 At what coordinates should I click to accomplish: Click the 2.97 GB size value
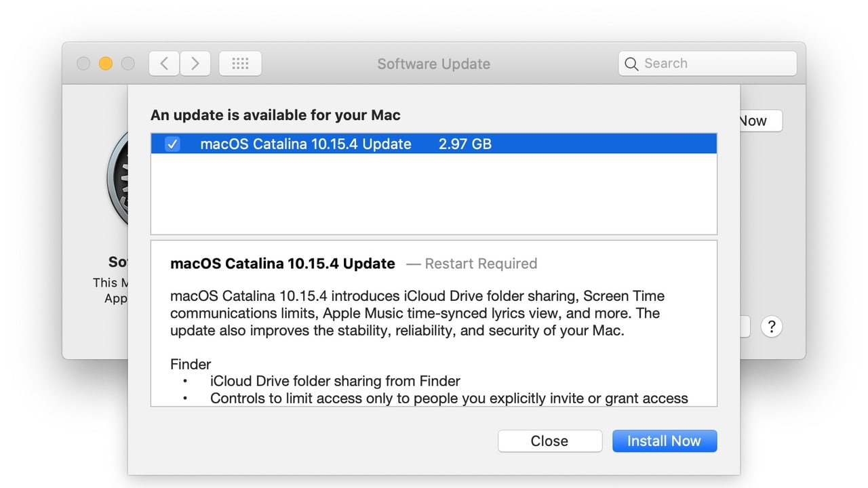[x=465, y=144]
